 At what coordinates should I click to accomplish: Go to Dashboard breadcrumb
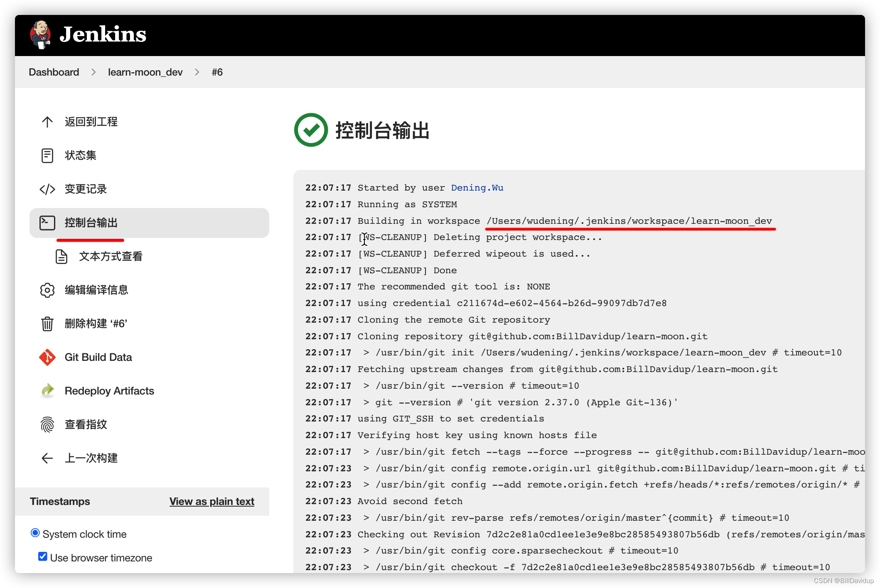(54, 72)
